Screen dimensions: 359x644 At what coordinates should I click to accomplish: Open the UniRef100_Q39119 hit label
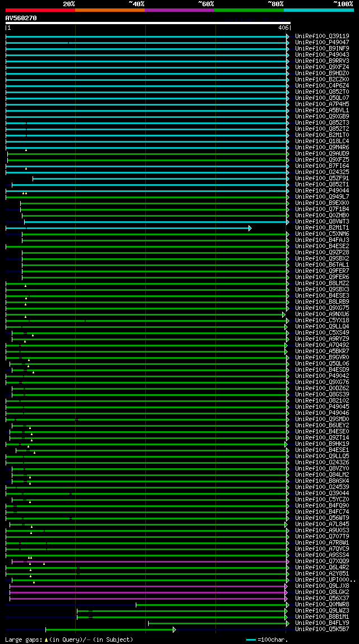click(x=322, y=36)
